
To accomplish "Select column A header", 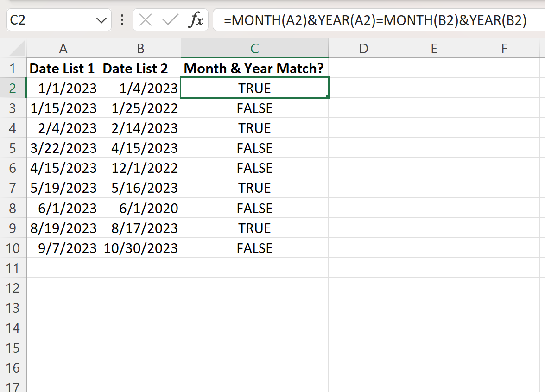I will (x=63, y=48).
